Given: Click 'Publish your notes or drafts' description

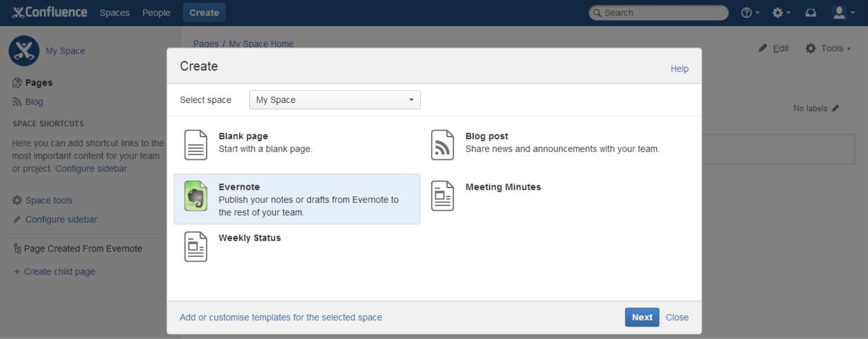Looking at the screenshot, I should 308,206.
